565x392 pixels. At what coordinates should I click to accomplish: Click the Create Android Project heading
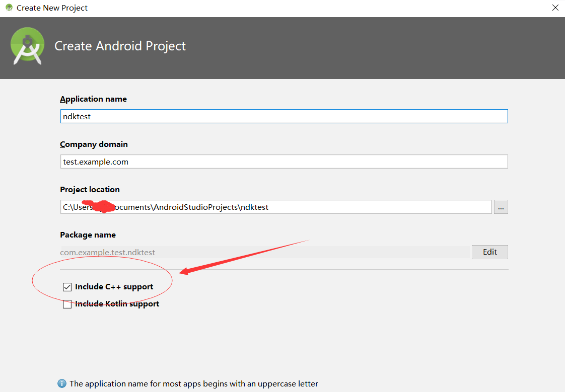(x=120, y=46)
